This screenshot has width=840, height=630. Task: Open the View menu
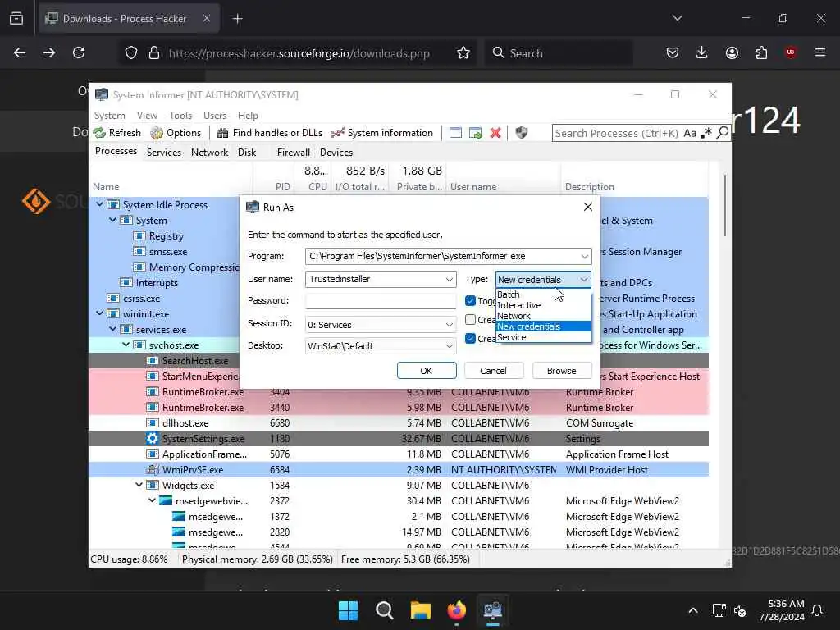pyautogui.click(x=147, y=115)
